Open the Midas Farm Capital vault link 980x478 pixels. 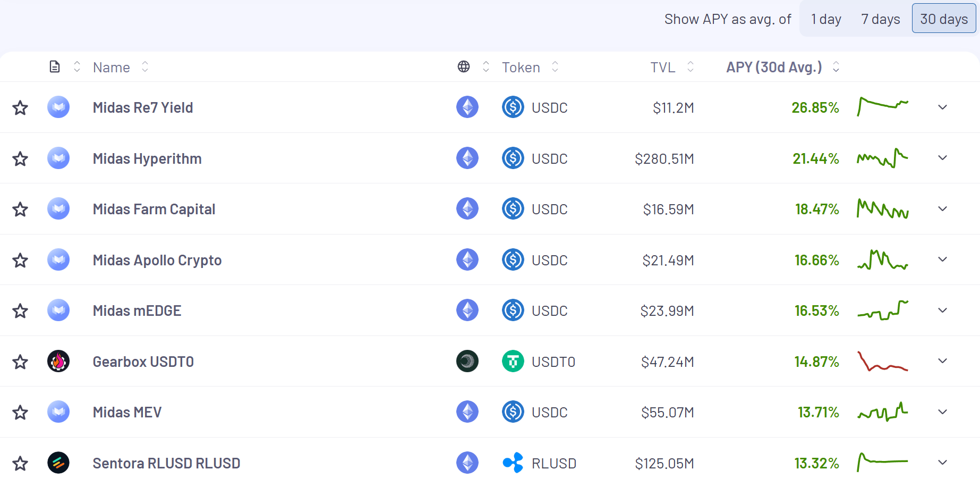coord(154,209)
